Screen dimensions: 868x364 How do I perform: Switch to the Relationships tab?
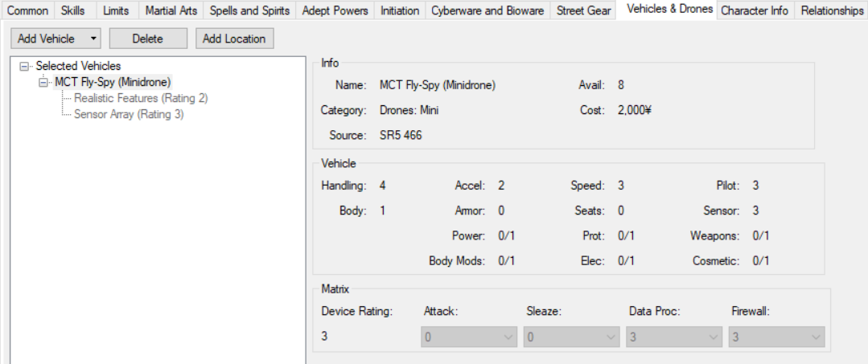point(832,10)
